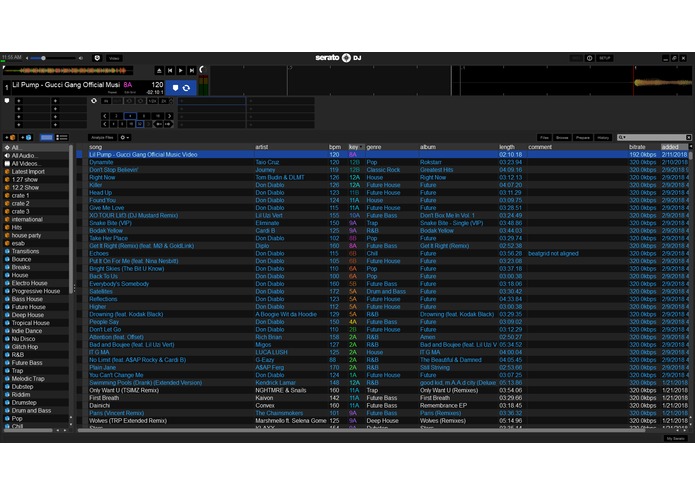Select the All Audio... item
This screenshot has height=494, width=695.
click(35, 156)
